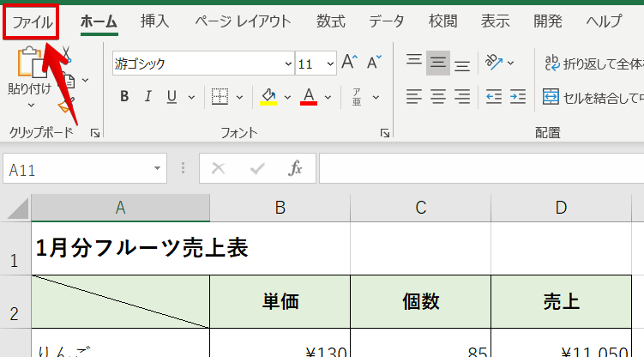Open the フォント dialog launcher

385,133
